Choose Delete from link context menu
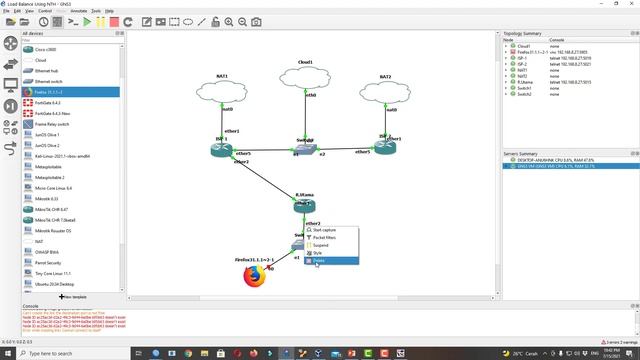640x360 pixels. point(332,261)
